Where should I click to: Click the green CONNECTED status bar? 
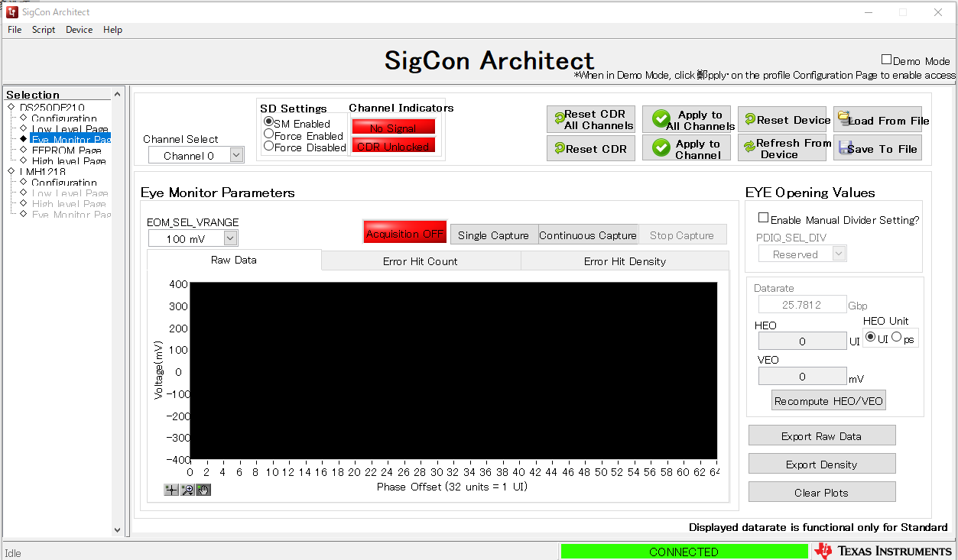pyautogui.click(x=684, y=551)
